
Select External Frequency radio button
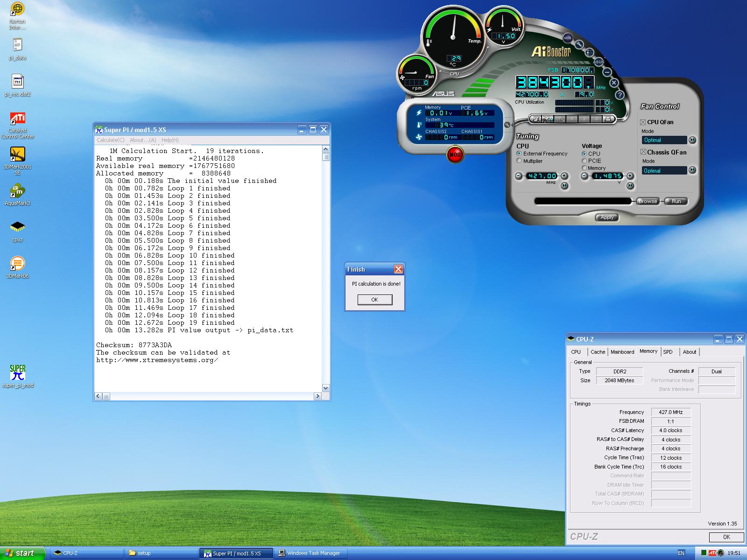click(519, 154)
